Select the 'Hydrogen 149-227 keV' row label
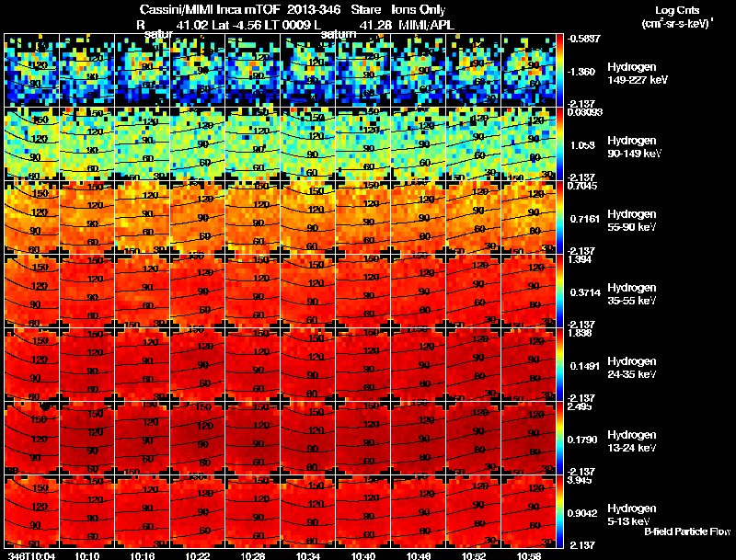736x560 pixels. (x=637, y=74)
